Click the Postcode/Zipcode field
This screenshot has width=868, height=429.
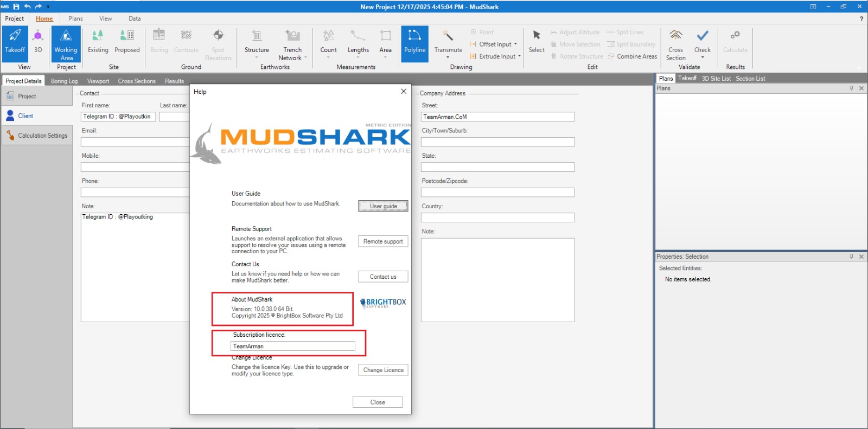pos(497,193)
